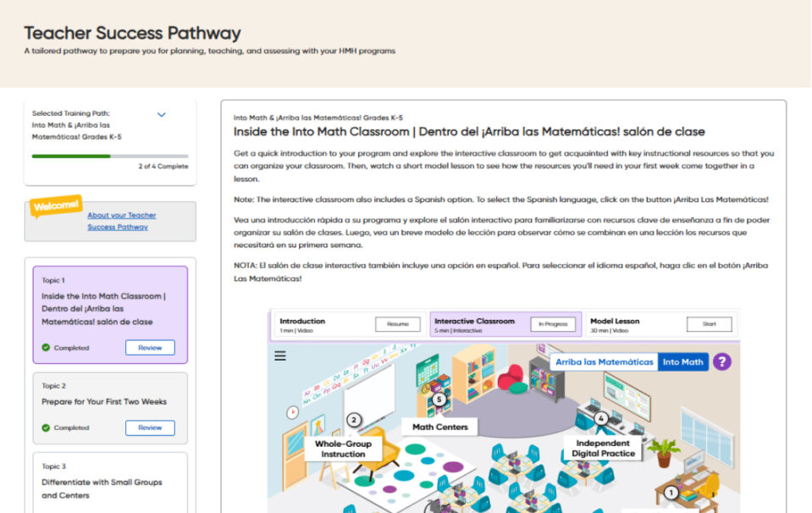
Task: Select hotspot number 4 at computer stations
Action: coord(600,417)
